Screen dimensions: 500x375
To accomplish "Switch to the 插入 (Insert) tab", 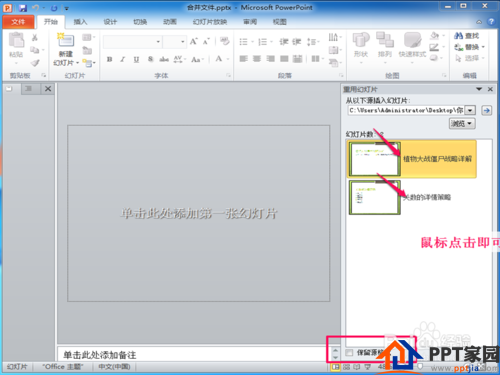I will 80,22.
